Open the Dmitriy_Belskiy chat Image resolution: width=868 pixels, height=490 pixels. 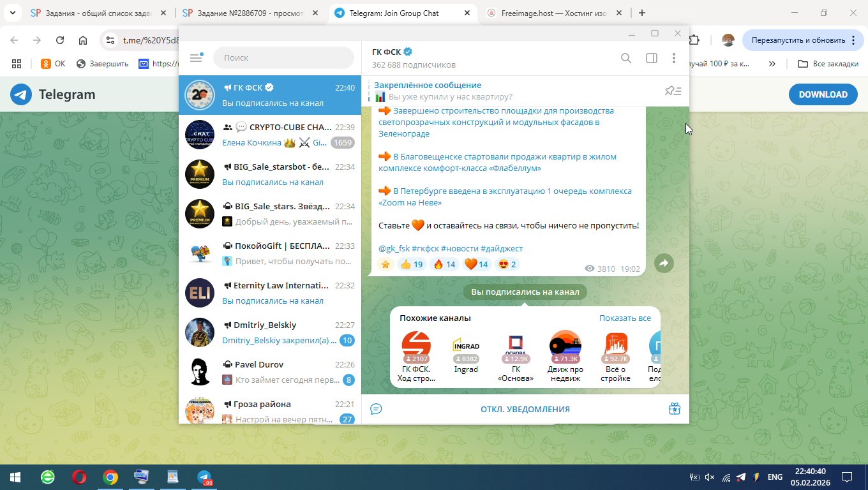click(270, 332)
